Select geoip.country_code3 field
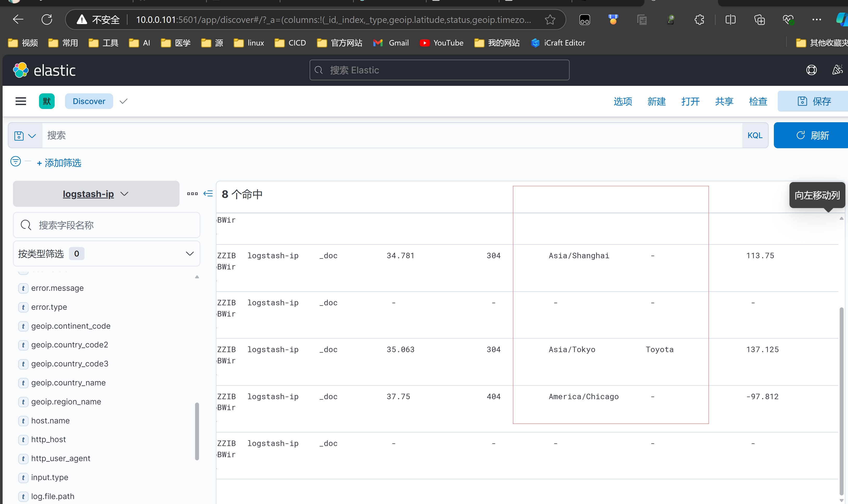Screen dimensions: 848x504 [x=70, y=364]
